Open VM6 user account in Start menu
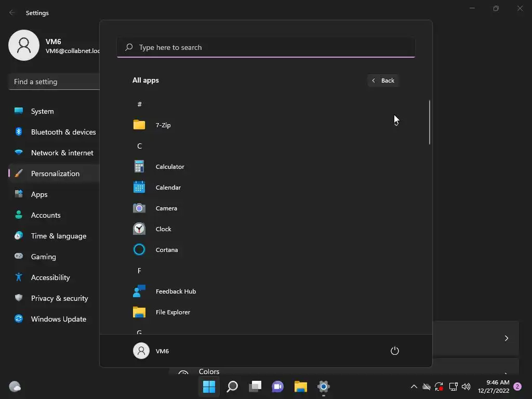The height and width of the screenshot is (399, 532). (x=151, y=351)
